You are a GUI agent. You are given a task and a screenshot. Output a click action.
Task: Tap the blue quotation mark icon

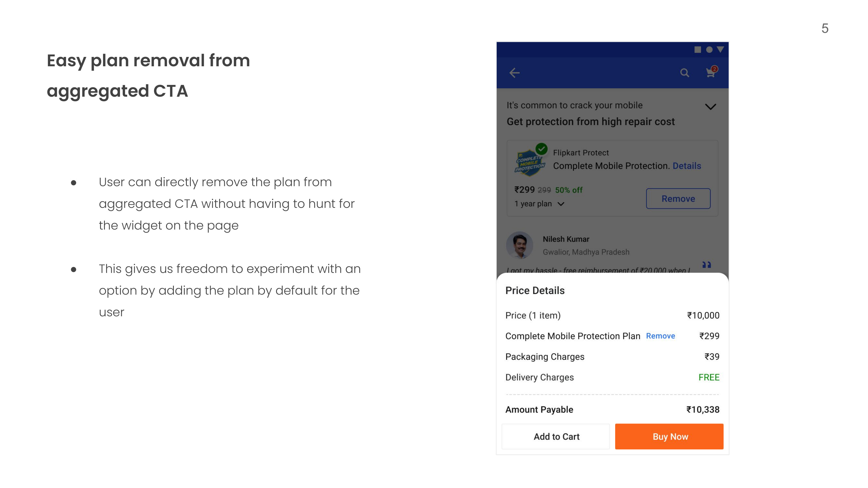(x=706, y=265)
